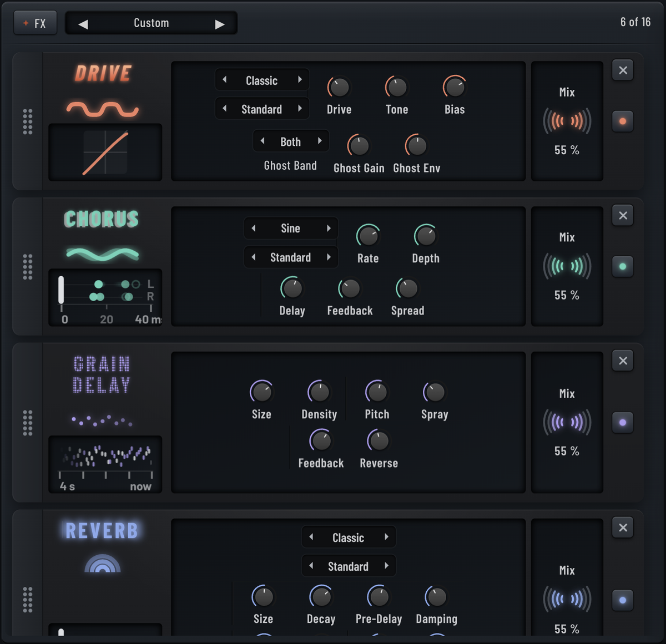This screenshot has width=666, height=644.
Task: Remove the Chorus effect with X
Action: click(623, 216)
